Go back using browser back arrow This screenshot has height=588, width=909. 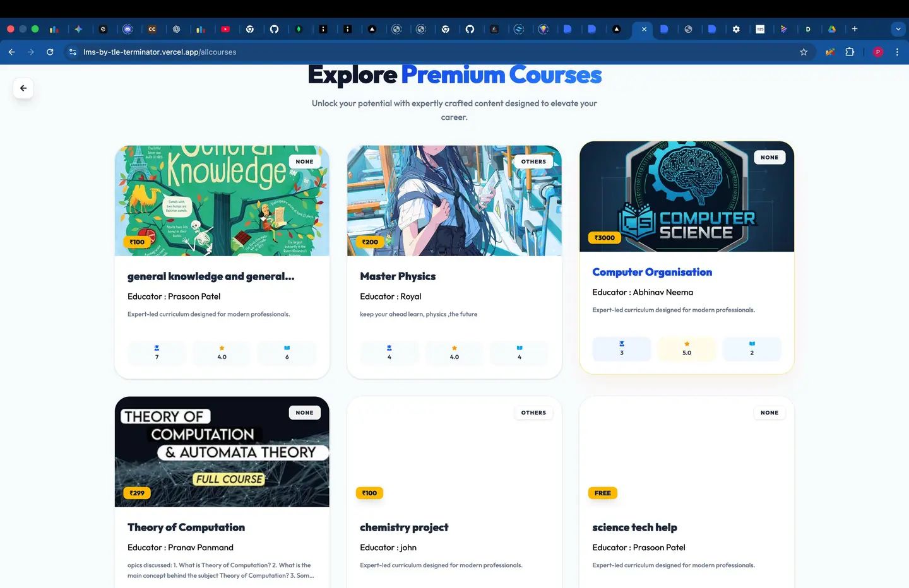tap(12, 52)
